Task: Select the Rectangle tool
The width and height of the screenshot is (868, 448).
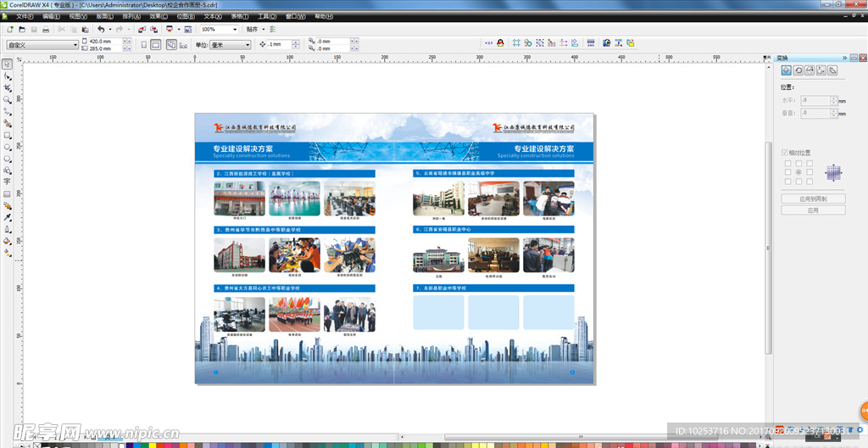Action: pyautogui.click(x=7, y=135)
